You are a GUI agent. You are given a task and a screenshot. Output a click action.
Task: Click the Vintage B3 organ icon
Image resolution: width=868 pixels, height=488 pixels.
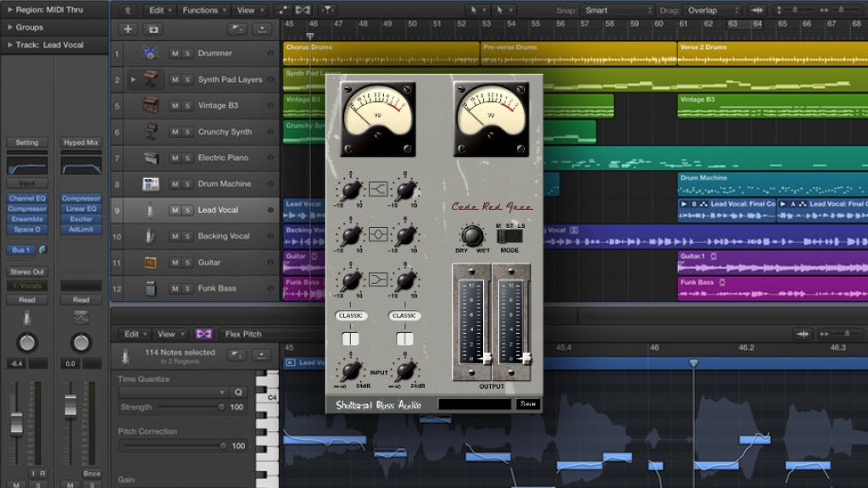click(150, 105)
